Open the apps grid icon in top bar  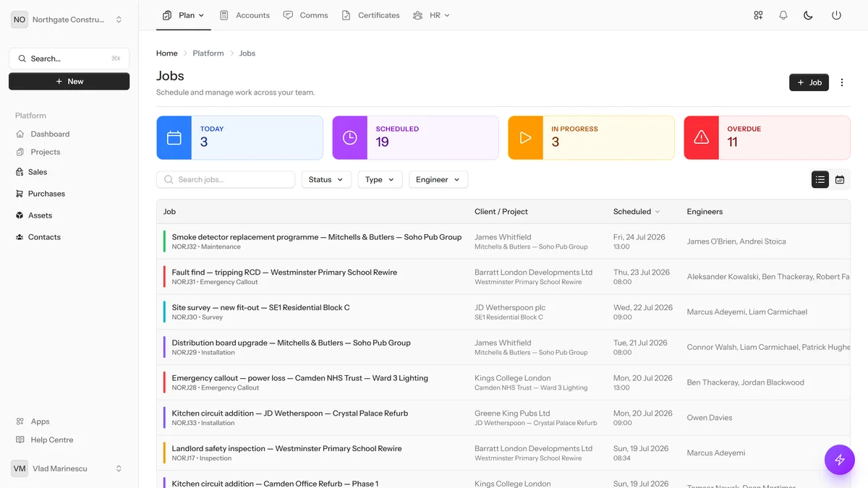[x=758, y=15]
